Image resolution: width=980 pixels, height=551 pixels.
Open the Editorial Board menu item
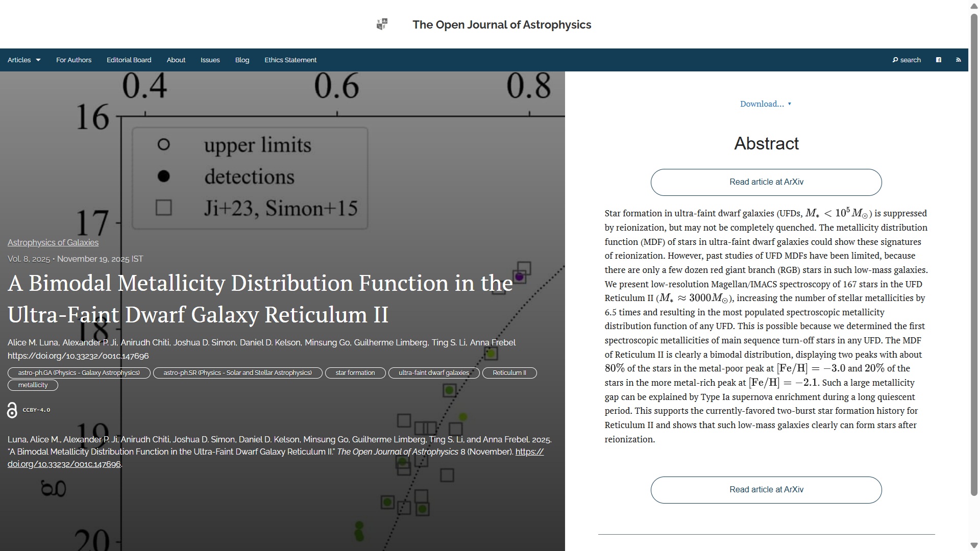click(129, 60)
